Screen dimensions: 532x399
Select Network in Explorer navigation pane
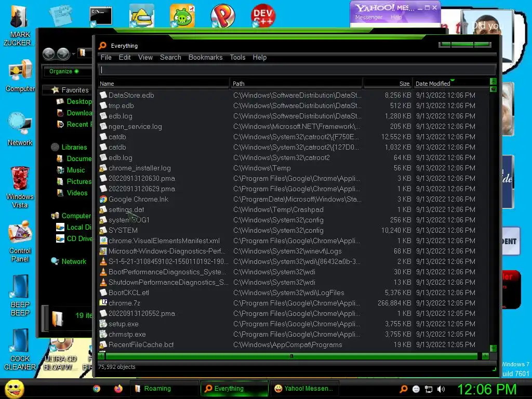pos(69,261)
